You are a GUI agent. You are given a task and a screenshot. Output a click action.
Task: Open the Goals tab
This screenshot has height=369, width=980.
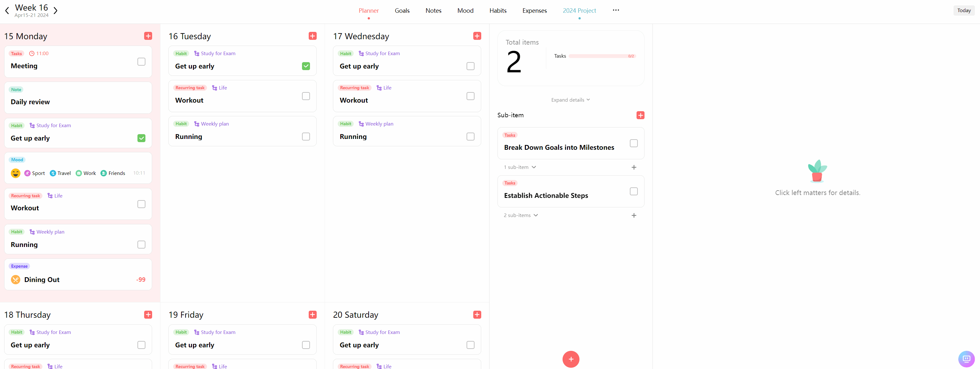(x=402, y=11)
